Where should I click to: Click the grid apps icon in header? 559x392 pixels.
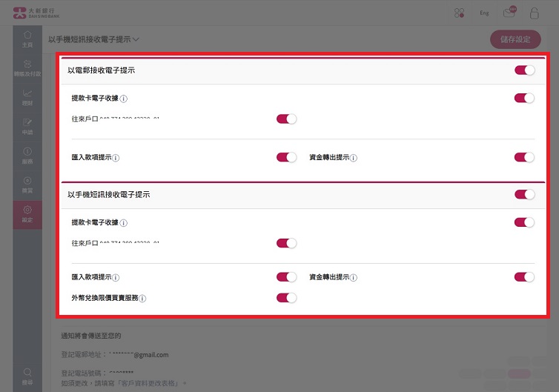coord(459,13)
